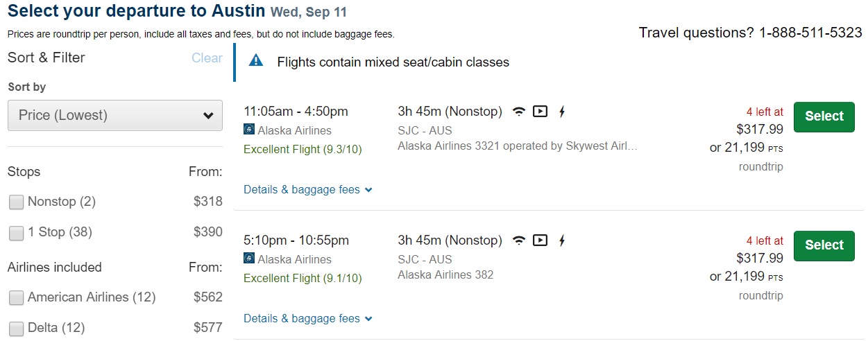Click Wi-Fi icon on 5:10pm flight
The height and width of the screenshot is (341, 868).
519,241
